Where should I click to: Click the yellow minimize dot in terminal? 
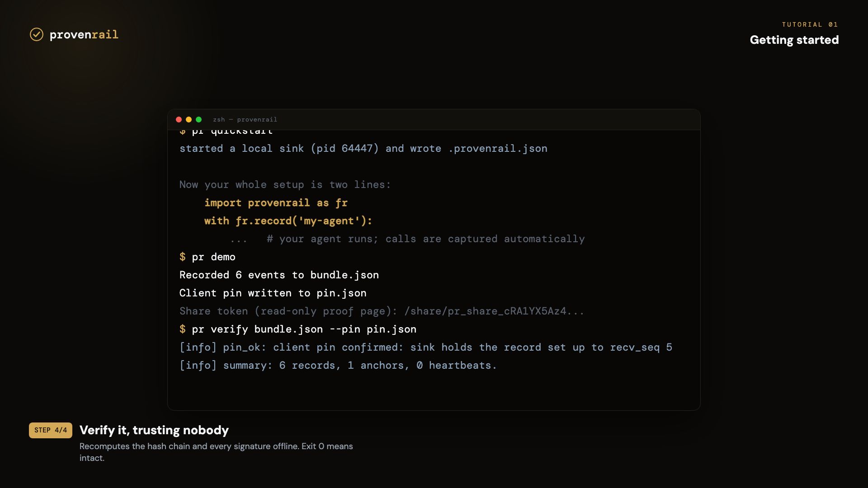(x=189, y=120)
